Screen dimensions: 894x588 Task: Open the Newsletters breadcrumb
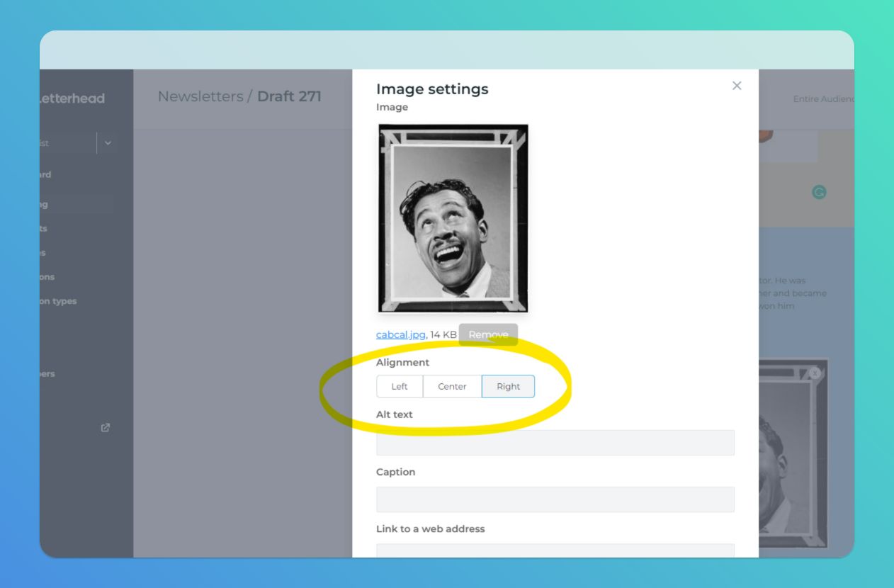200,96
